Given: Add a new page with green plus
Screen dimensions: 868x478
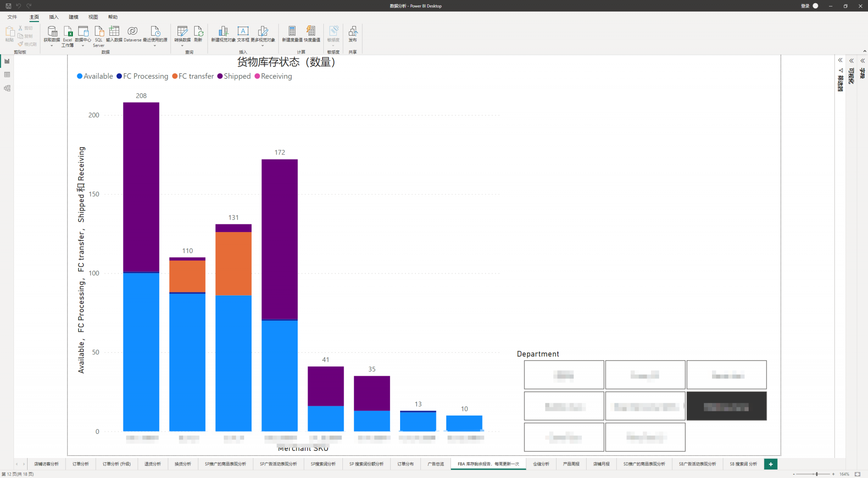Looking at the screenshot, I should [771, 464].
